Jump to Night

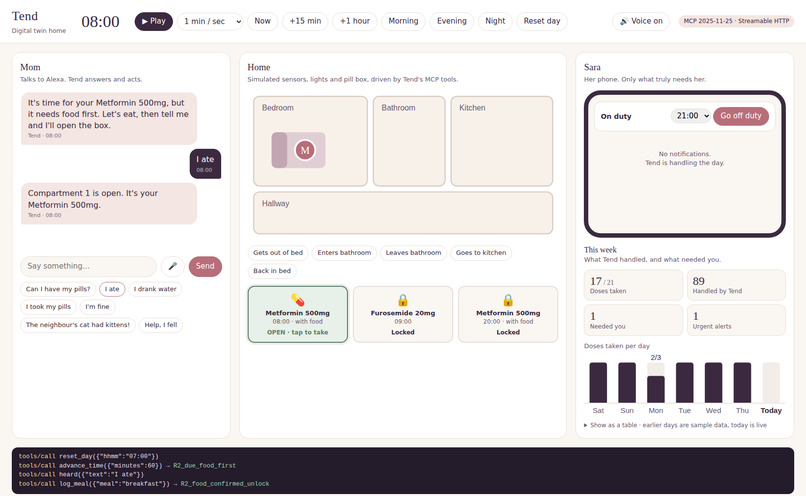[x=495, y=21]
